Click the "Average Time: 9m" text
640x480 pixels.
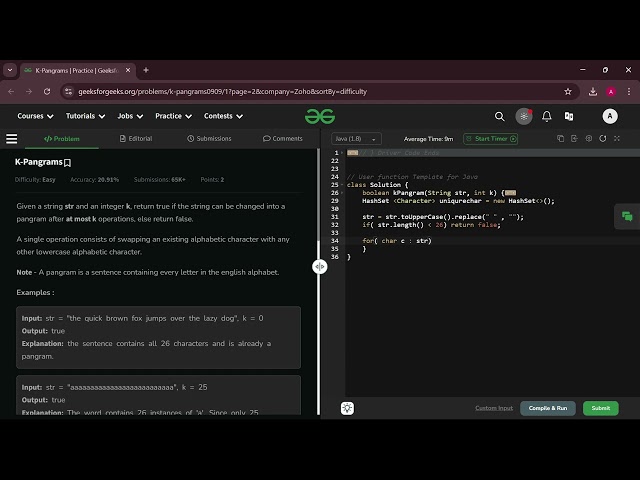[x=428, y=139]
